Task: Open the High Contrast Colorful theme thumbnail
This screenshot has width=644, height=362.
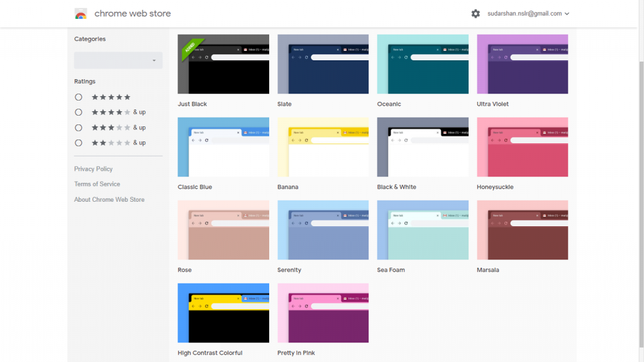Action: pos(223,313)
